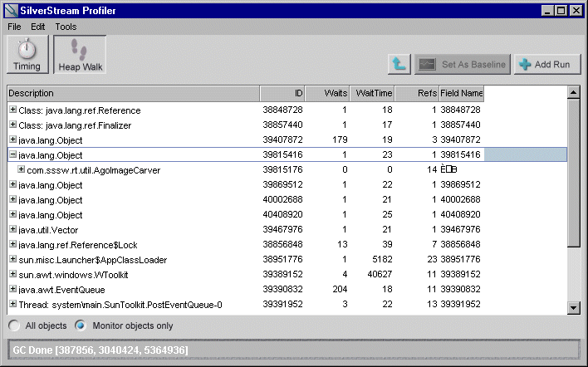This screenshot has height=367, width=588.
Task: Click WaitTime value 5182
Action: pos(383,259)
